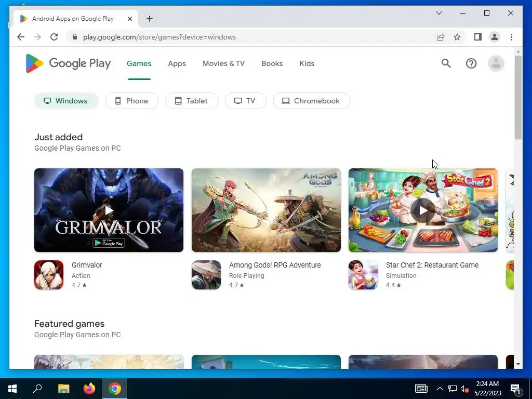Open the muted volume tray icon
Image resolution: width=532 pixels, height=399 pixels.
464,389
